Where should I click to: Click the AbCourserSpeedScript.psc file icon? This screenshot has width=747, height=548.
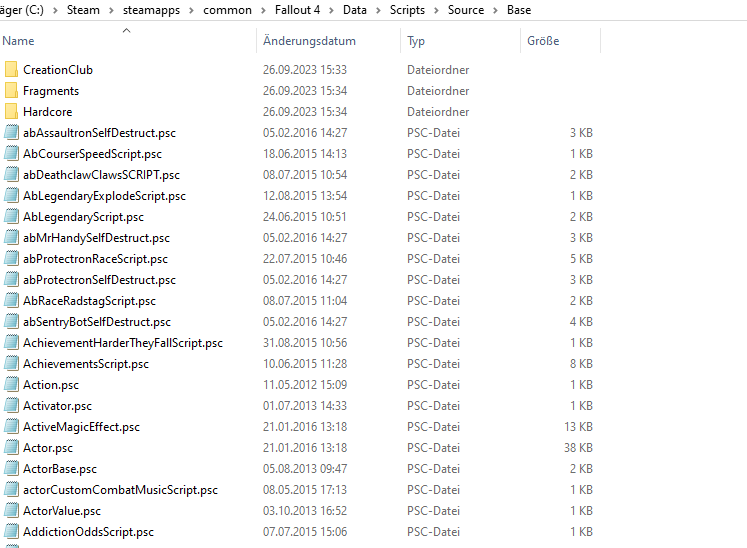(11, 153)
